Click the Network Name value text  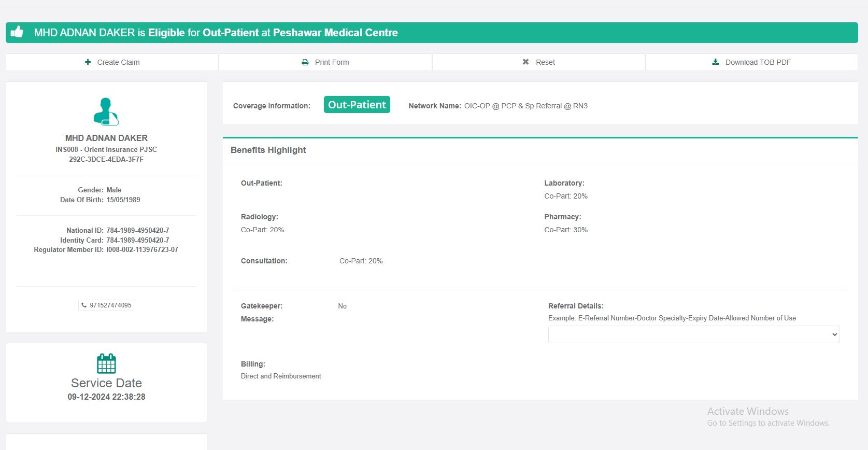click(525, 106)
